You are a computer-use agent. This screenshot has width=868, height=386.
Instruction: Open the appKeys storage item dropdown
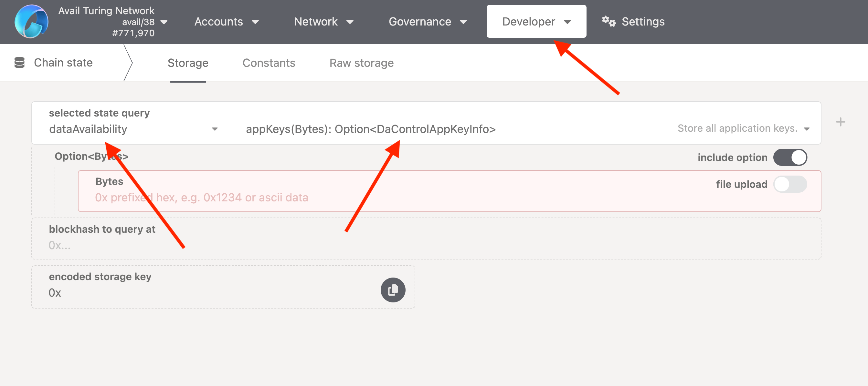[x=806, y=129]
